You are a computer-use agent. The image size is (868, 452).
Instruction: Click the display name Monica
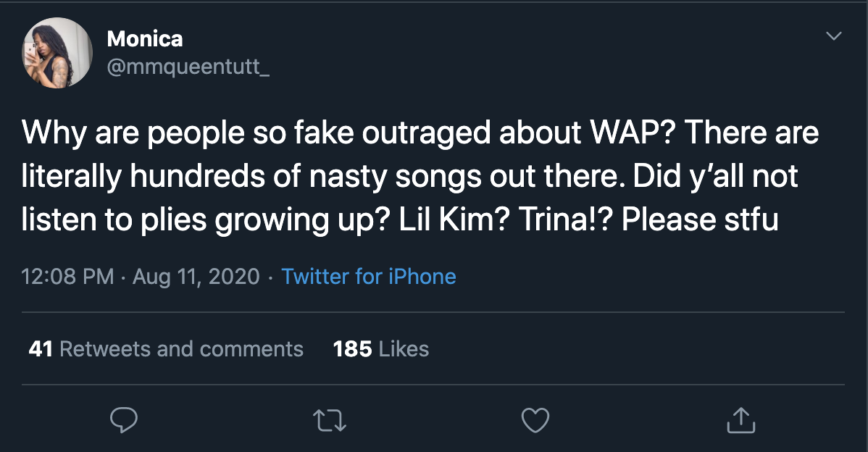(145, 38)
